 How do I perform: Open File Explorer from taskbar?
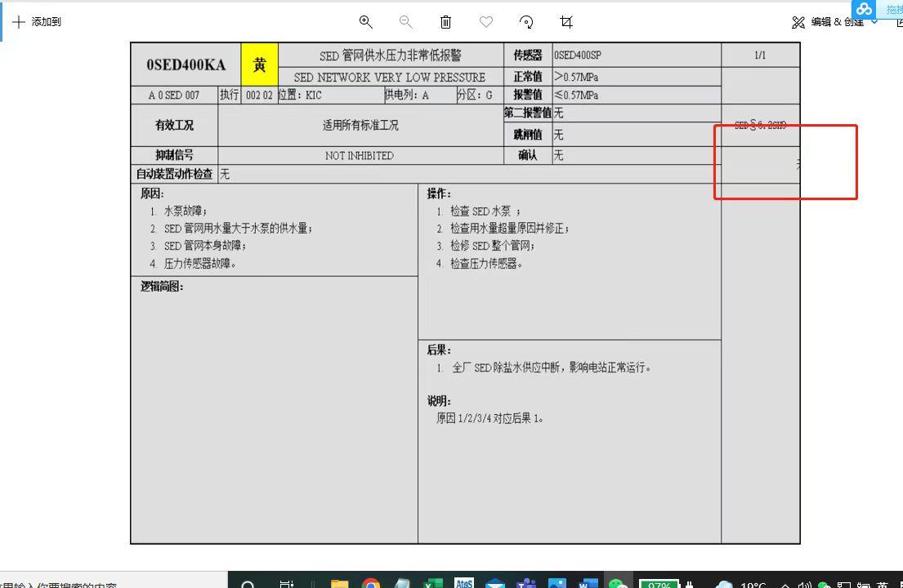click(x=339, y=583)
